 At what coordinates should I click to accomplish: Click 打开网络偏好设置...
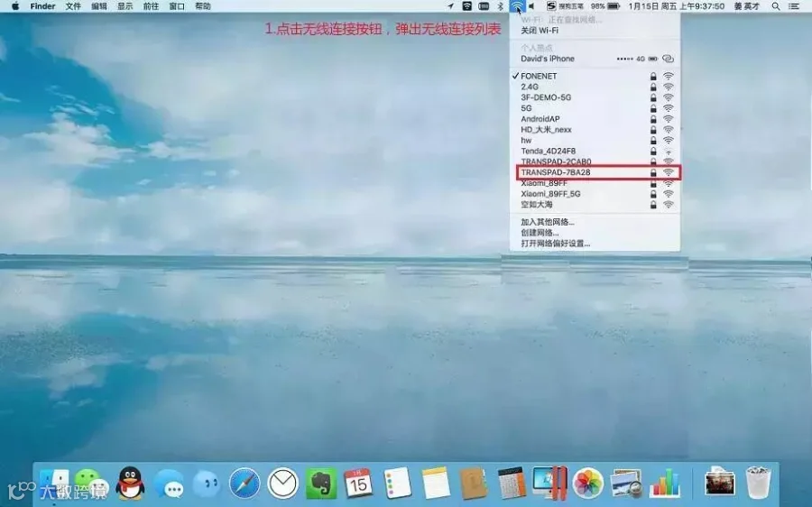point(595,244)
